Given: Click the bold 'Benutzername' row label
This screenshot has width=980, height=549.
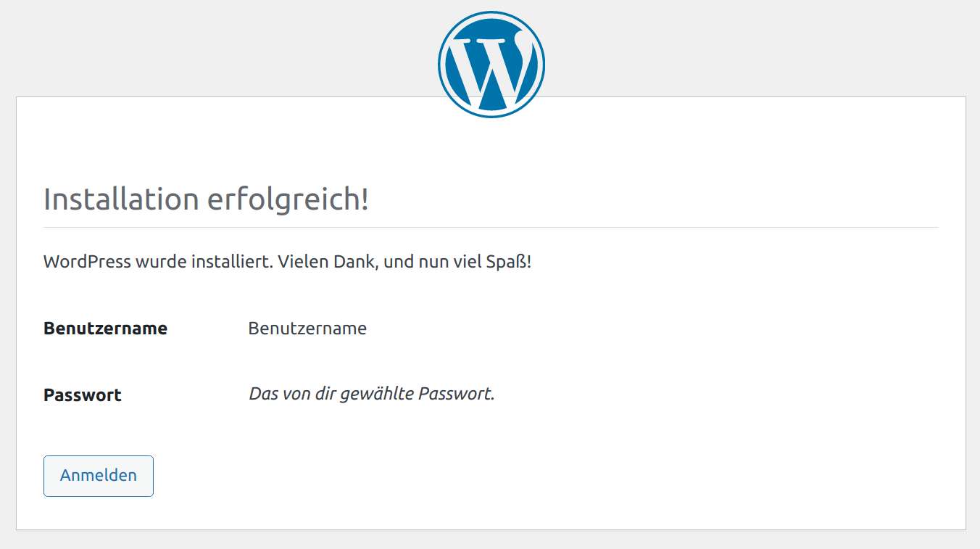Looking at the screenshot, I should point(105,329).
